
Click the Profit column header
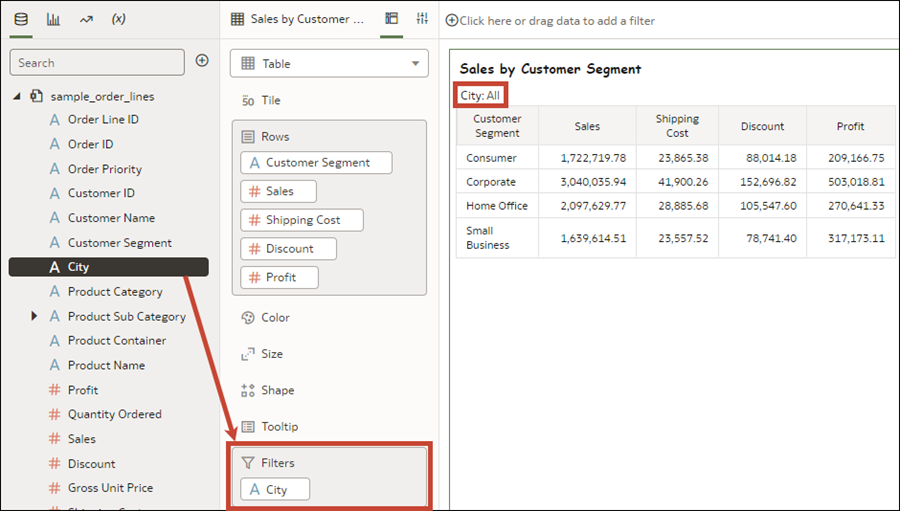point(850,126)
